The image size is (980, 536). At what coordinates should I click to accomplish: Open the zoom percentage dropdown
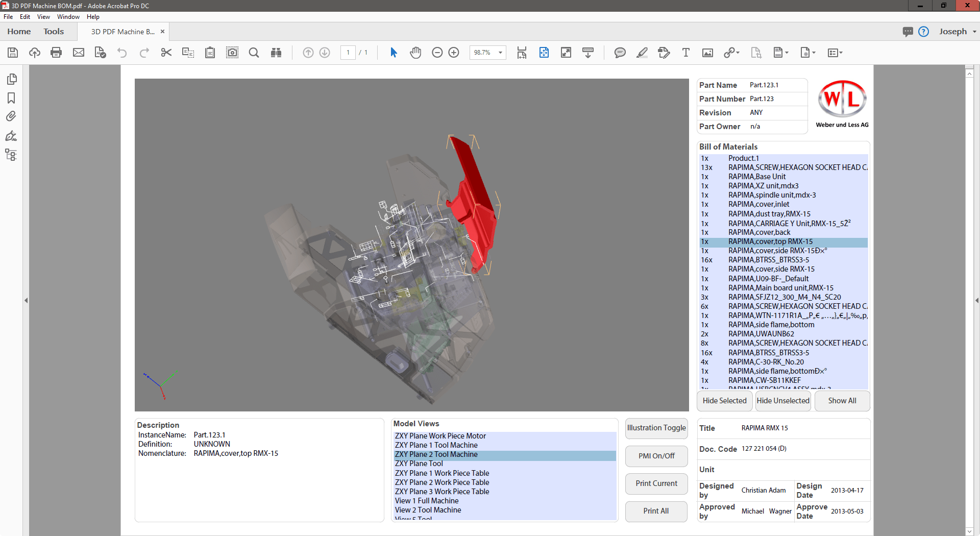coord(500,53)
